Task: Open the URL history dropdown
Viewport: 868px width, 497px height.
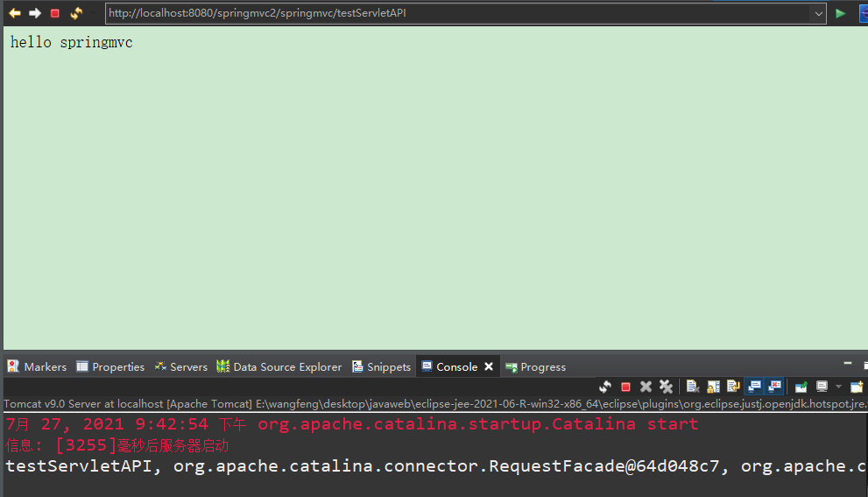Action: coord(818,13)
